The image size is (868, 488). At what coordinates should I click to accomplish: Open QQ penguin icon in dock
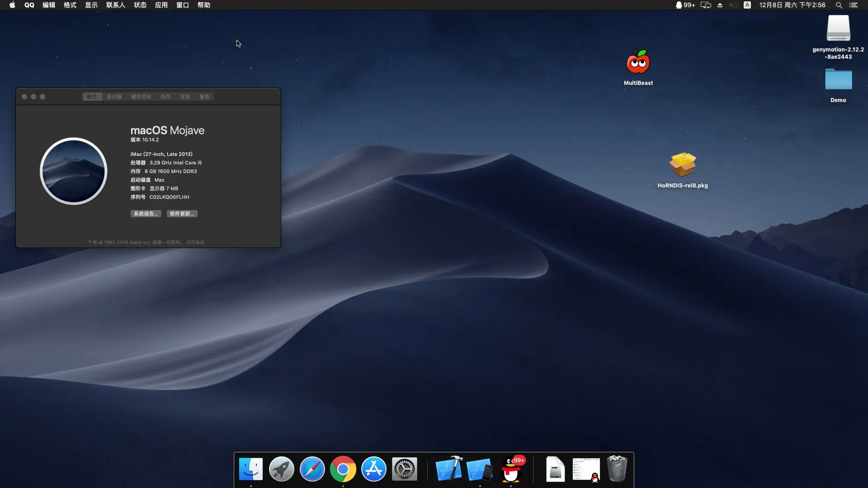point(511,470)
